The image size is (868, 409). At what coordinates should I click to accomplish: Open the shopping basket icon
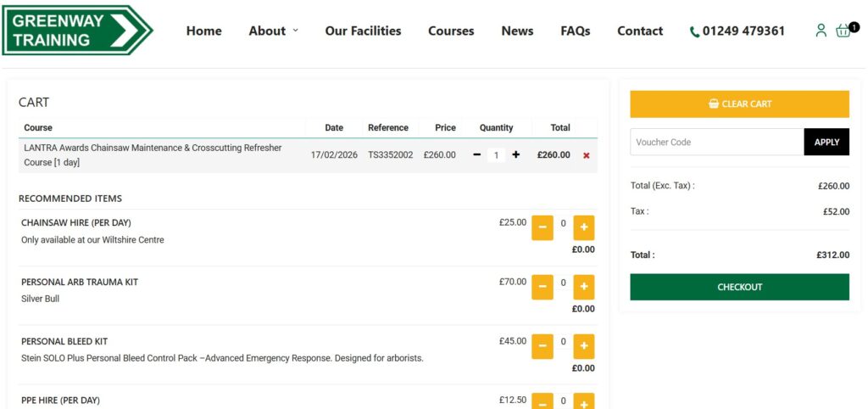(843, 31)
